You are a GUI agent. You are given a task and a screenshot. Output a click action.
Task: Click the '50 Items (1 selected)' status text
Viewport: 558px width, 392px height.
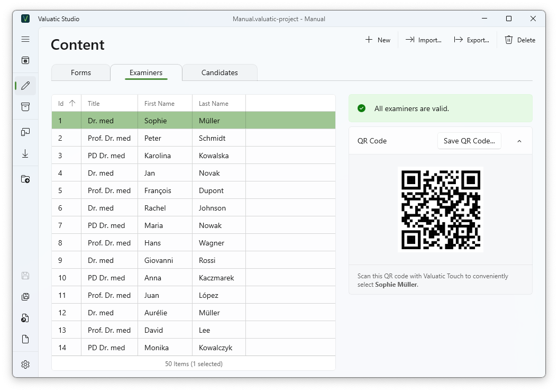pos(194,363)
